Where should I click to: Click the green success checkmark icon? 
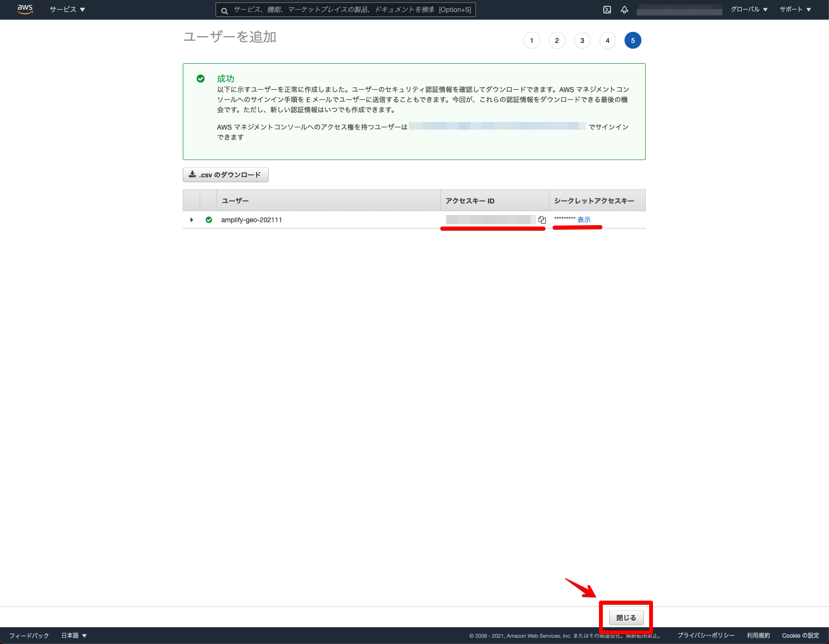(201, 79)
